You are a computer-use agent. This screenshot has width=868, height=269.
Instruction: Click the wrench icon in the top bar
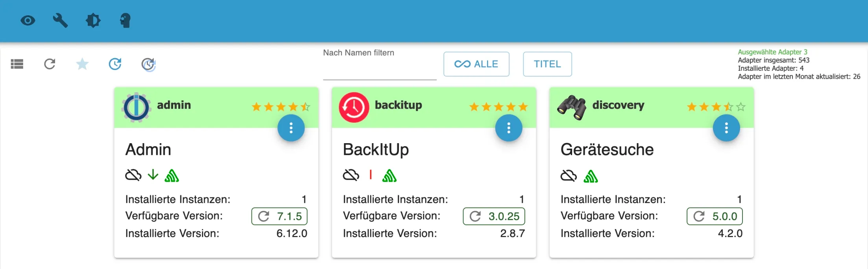click(60, 20)
